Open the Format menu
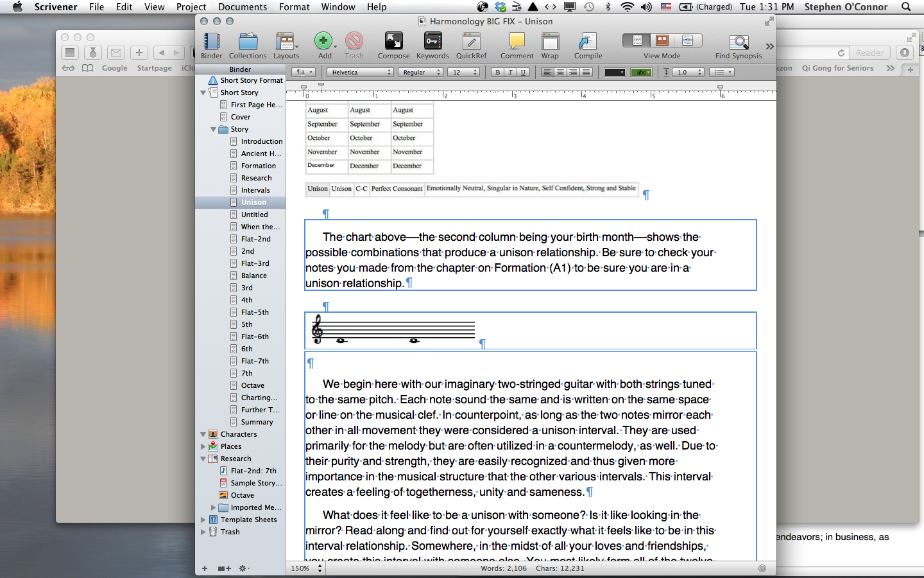 (294, 7)
